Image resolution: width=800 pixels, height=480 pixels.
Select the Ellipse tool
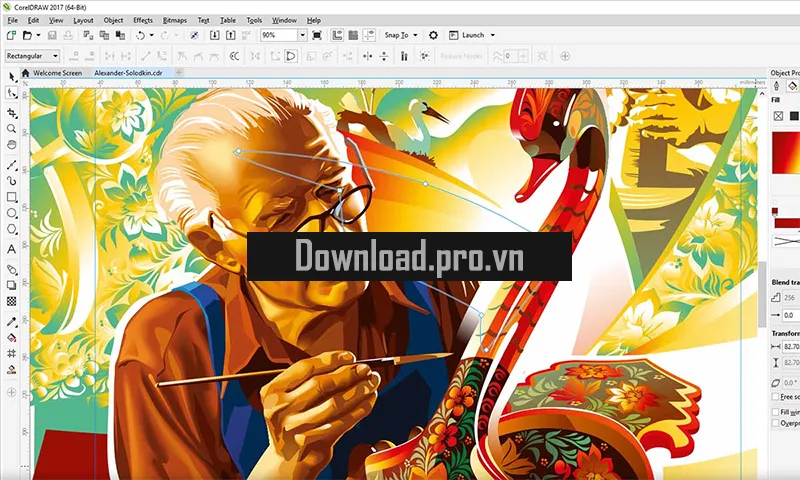pyautogui.click(x=12, y=213)
